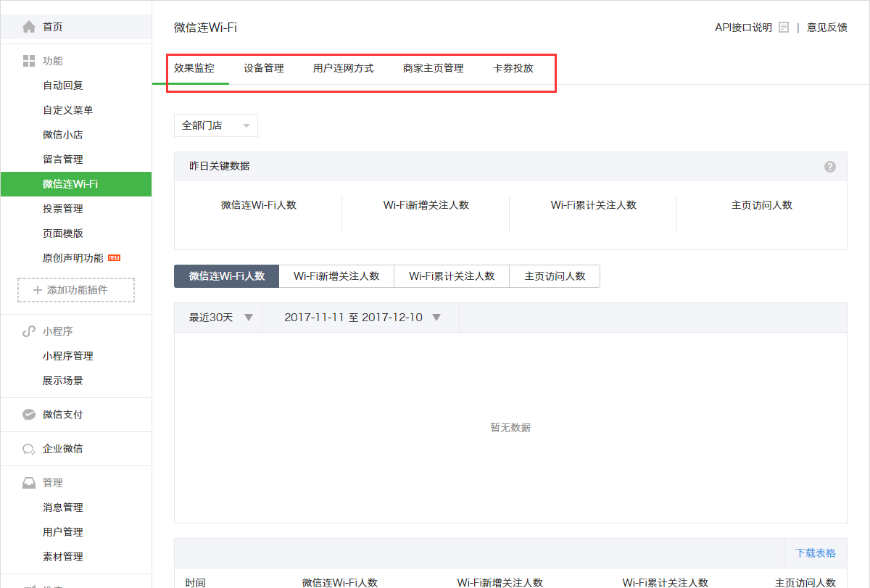The width and height of the screenshot is (870, 588).
Task: Go to 首页 in the sidebar
Action: click(76, 27)
